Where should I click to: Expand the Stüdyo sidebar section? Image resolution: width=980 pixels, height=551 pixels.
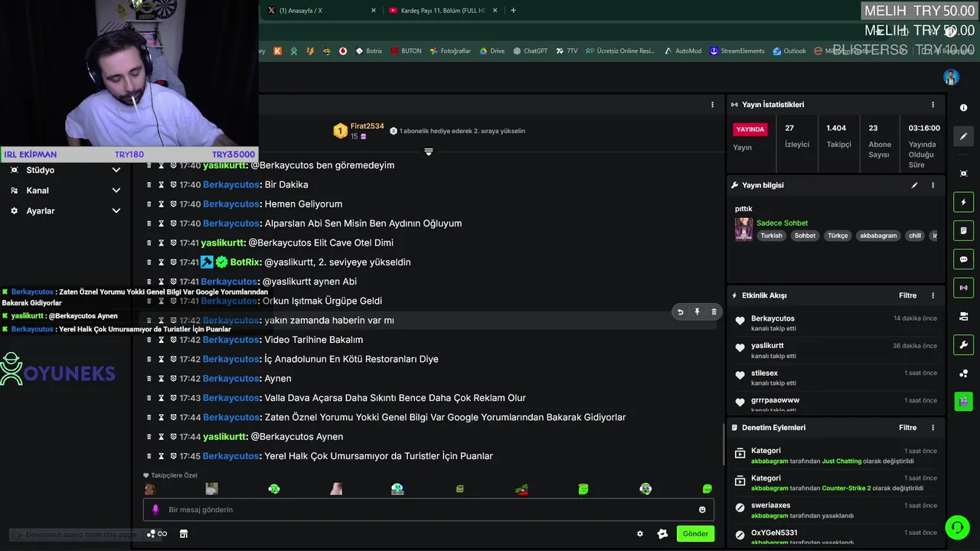[x=65, y=170]
